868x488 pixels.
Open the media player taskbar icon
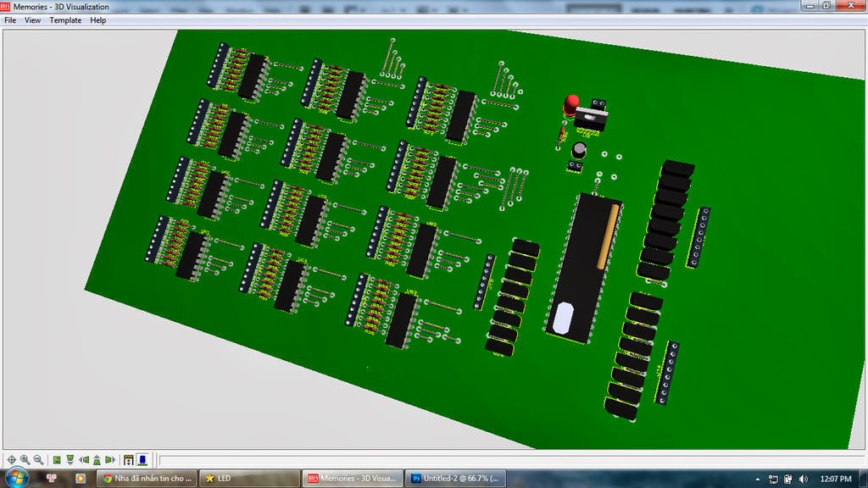81,478
